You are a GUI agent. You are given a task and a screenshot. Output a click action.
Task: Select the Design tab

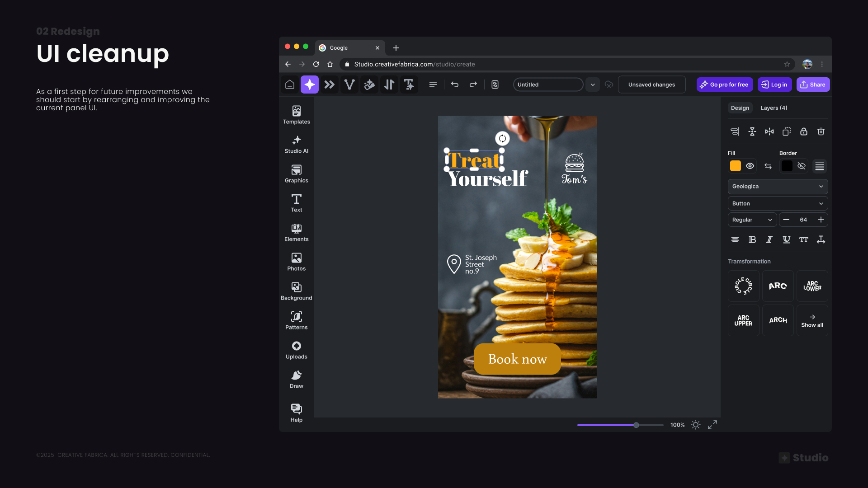point(740,108)
